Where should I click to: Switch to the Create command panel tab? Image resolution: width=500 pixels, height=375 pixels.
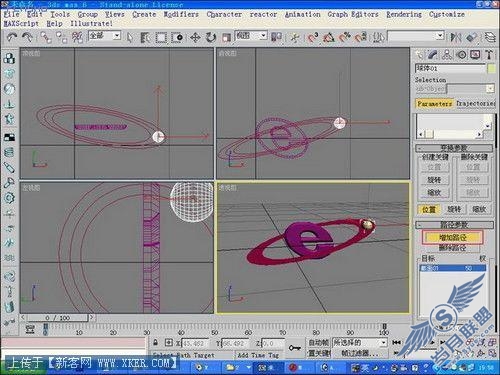pyautogui.click(x=419, y=55)
